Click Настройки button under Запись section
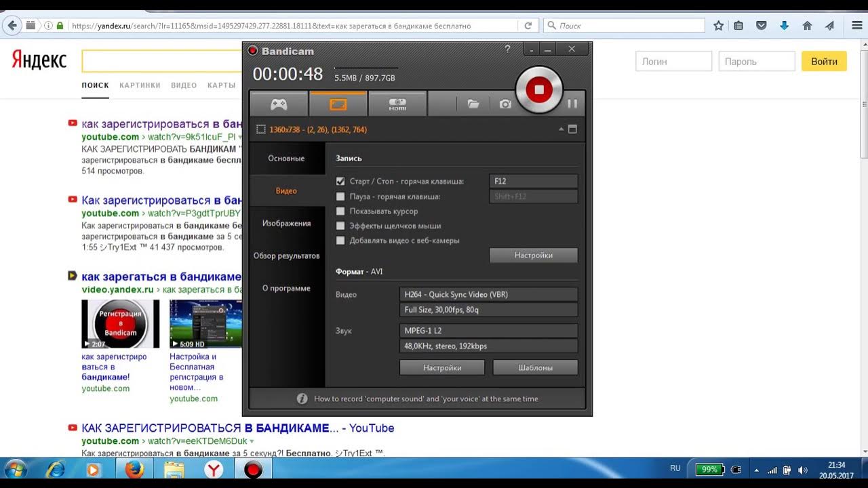This screenshot has width=868, height=488. pos(533,256)
